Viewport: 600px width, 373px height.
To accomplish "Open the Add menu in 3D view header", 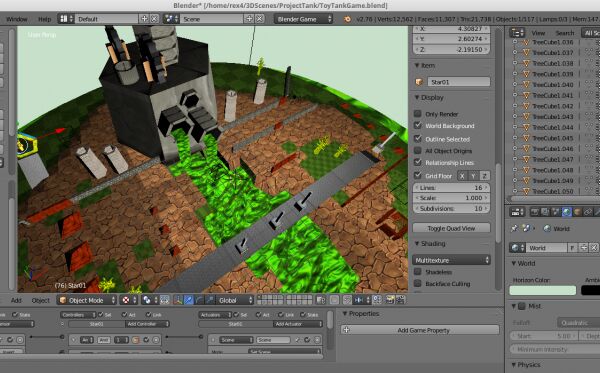I will tap(16, 300).
